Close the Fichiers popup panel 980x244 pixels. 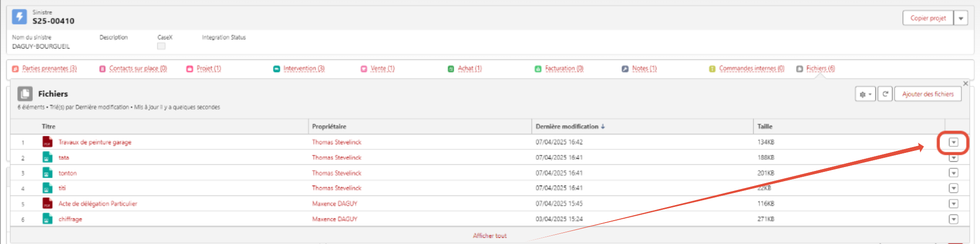point(965,84)
